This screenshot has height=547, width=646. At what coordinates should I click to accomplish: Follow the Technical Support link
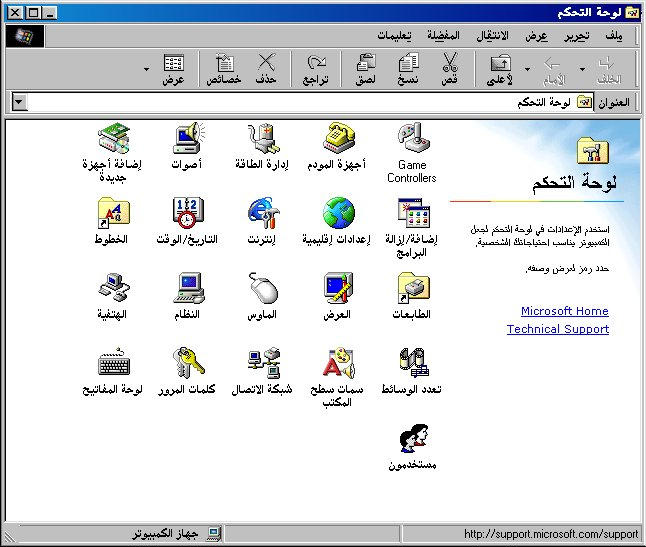point(558,329)
